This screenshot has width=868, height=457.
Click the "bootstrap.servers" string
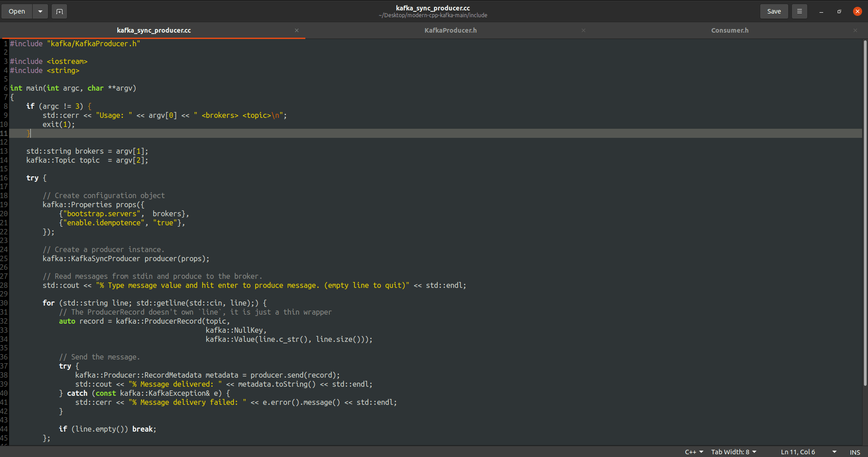(101, 214)
